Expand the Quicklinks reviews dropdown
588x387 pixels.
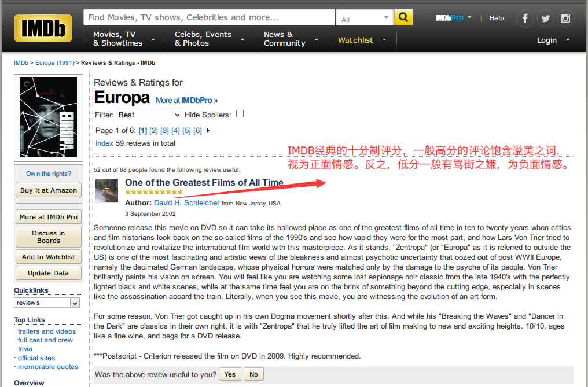point(47,303)
